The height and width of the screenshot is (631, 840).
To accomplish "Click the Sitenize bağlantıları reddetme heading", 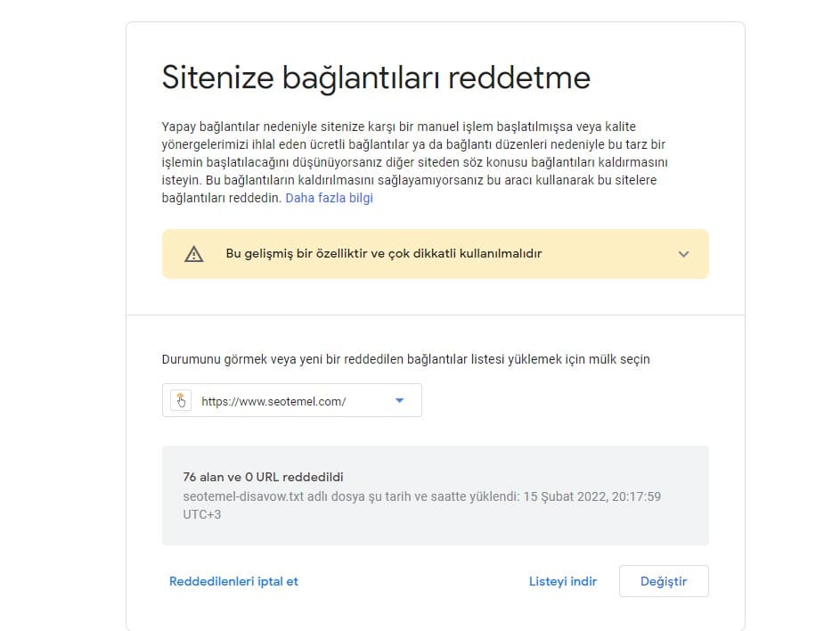I will coord(376,78).
